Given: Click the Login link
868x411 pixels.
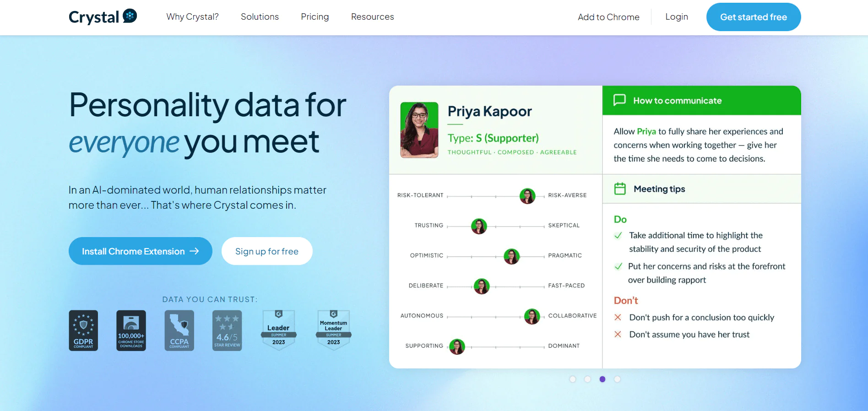Looking at the screenshot, I should tap(676, 17).
